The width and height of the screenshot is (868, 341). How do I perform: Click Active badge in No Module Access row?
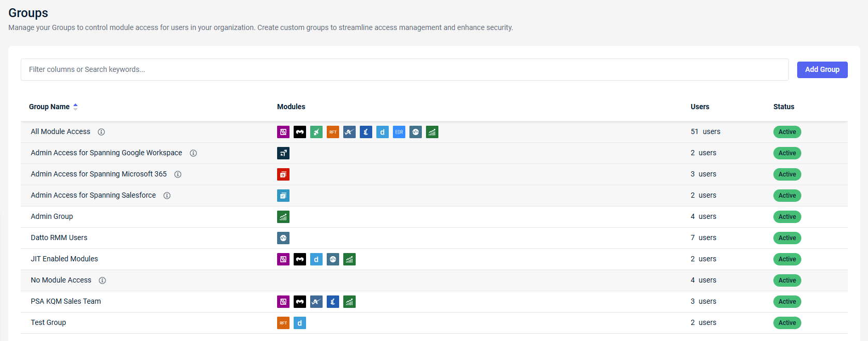tap(787, 280)
